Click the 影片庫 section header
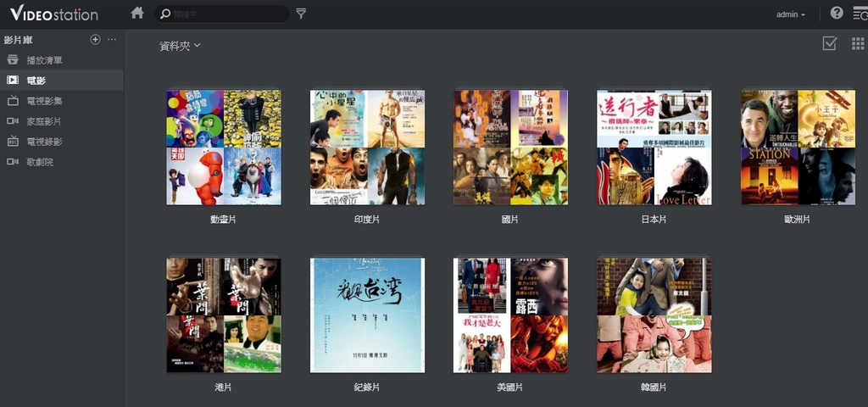 [19, 40]
